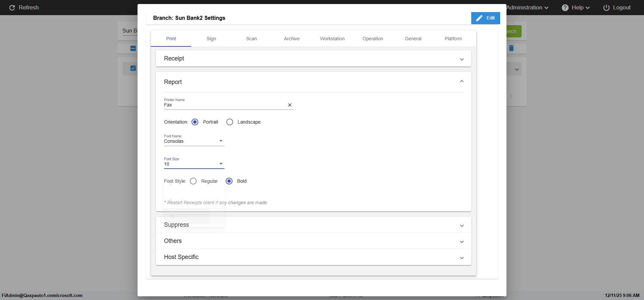The height and width of the screenshot is (300, 644).
Task: Select Bold font style
Action: [x=229, y=181]
